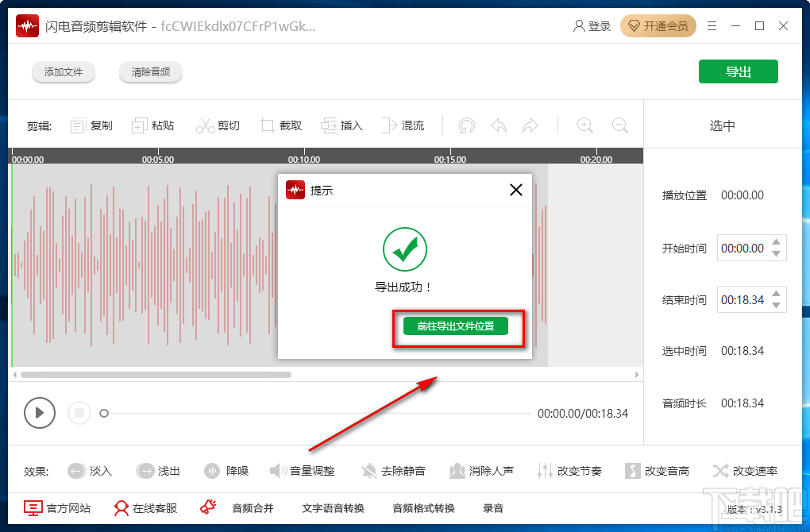Zoom out the waveform with the minus magnifier
Image resolution: width=810 pixels, height=532 pixels.
620,125
